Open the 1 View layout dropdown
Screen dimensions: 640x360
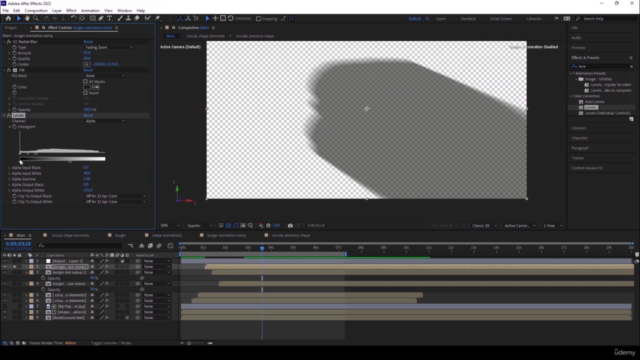(552, 225)
